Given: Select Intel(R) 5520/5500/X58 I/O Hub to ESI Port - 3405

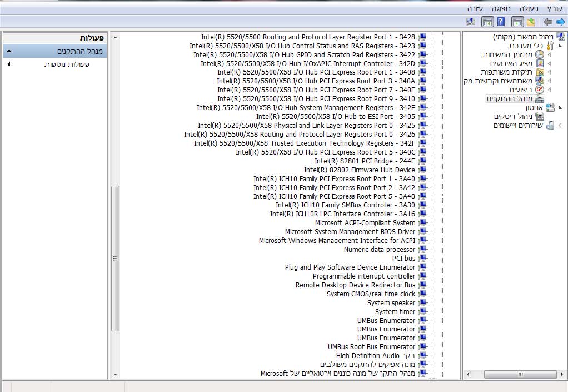Looking at the screenshot, I should pos(336,117).
